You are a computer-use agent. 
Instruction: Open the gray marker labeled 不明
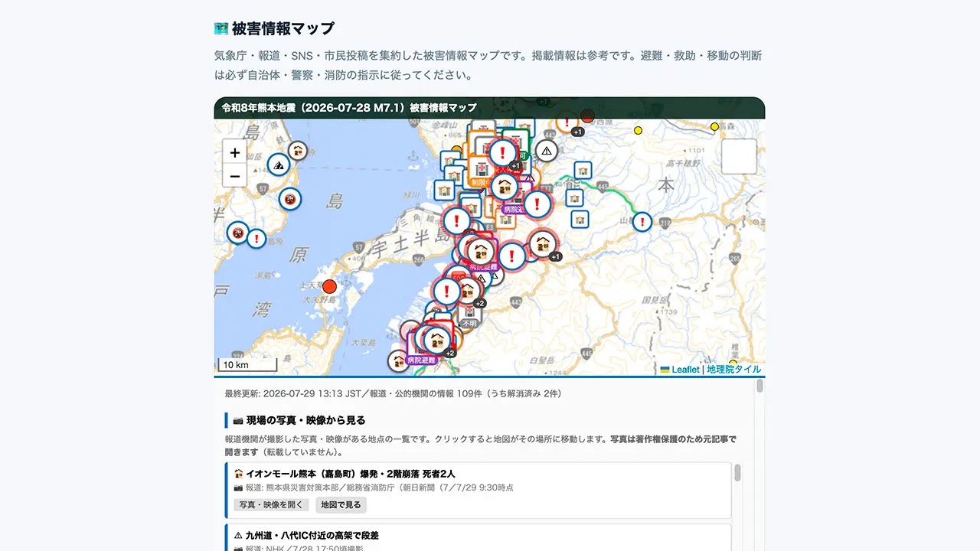(469, 313)
